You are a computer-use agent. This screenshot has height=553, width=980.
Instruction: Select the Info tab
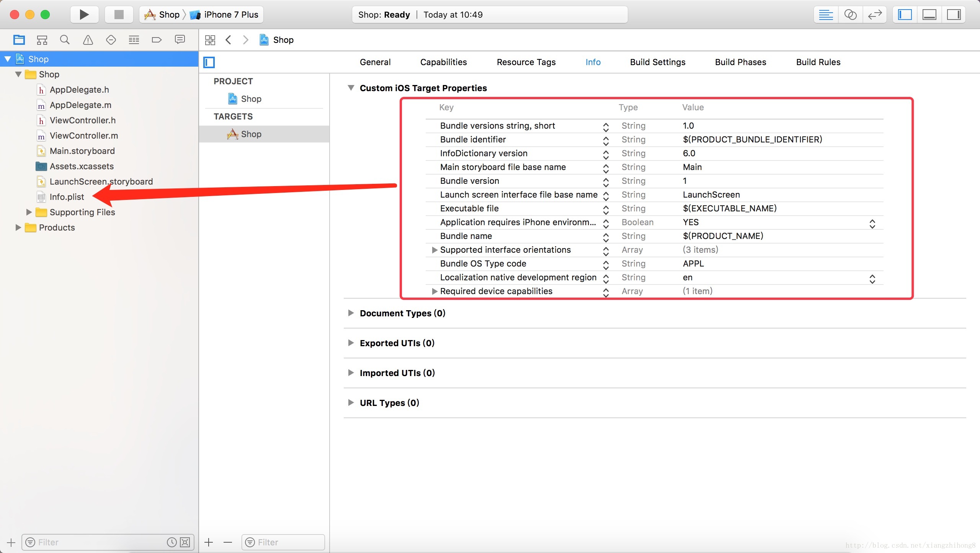click(593, 62)
